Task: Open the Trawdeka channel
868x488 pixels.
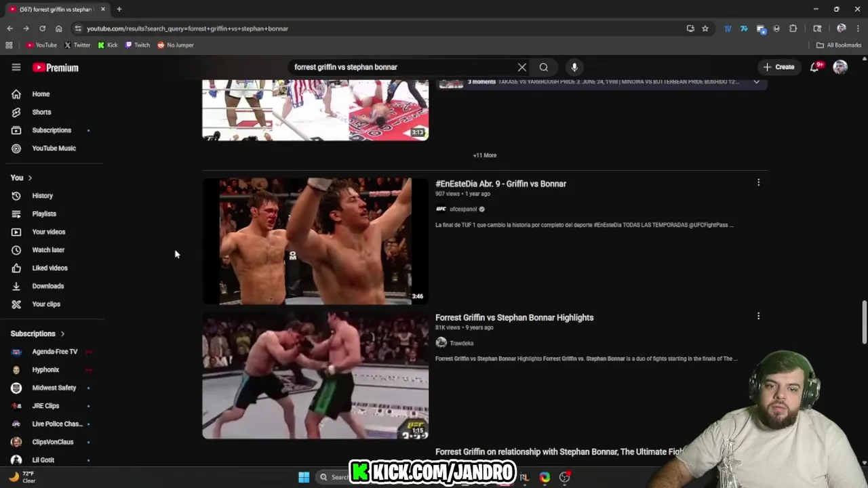Action: pos(461,343)
